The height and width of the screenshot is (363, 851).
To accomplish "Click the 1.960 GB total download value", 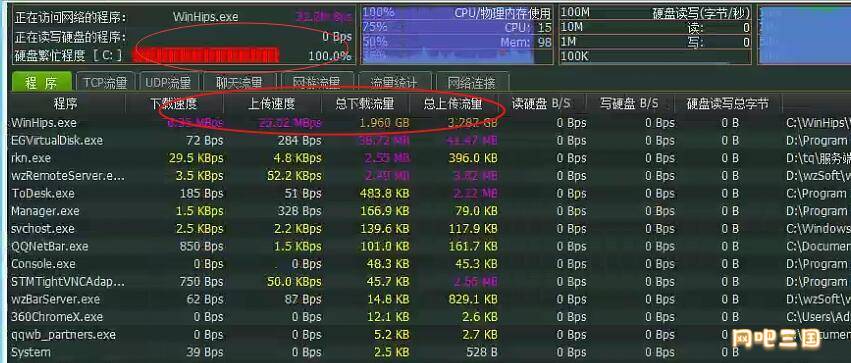I will (384, 123).
